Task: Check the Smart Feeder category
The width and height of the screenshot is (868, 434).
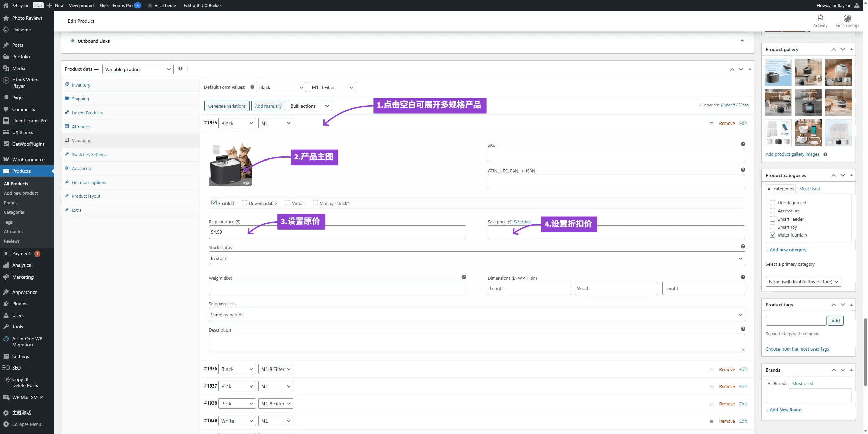Action: click(x=772, y=219)
